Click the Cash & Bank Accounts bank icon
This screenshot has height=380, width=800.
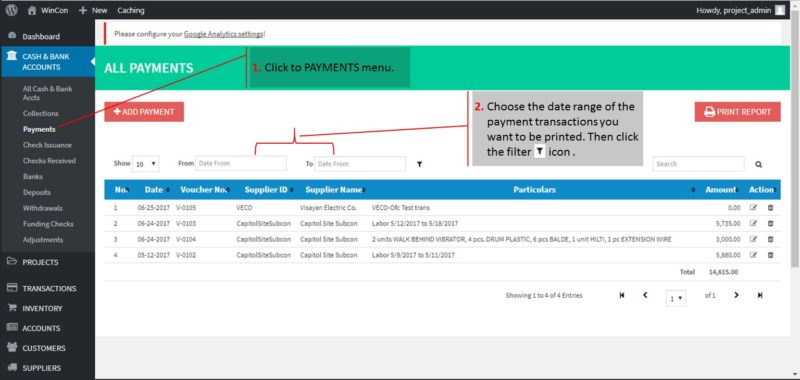coord(12,57)
